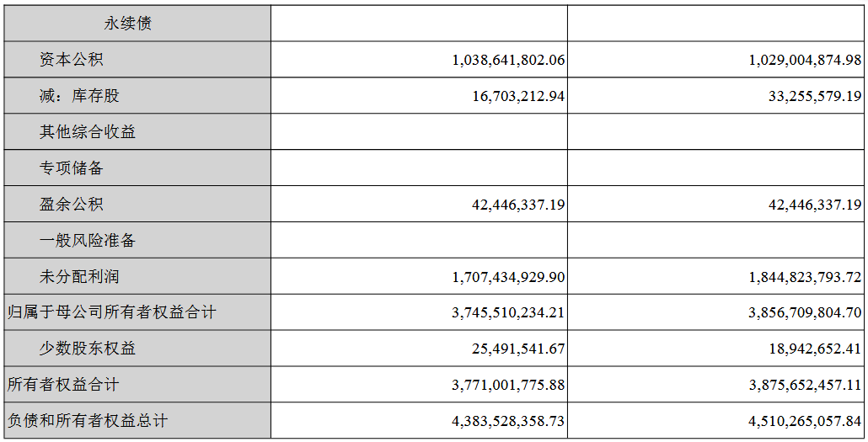Click the 少数股东权益 label
Image resolution: width=868 pixels, height=442 pixels.
coord(88,349)
